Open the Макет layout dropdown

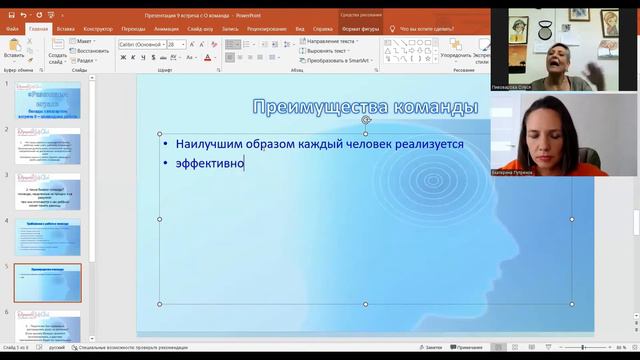point(83,41)
